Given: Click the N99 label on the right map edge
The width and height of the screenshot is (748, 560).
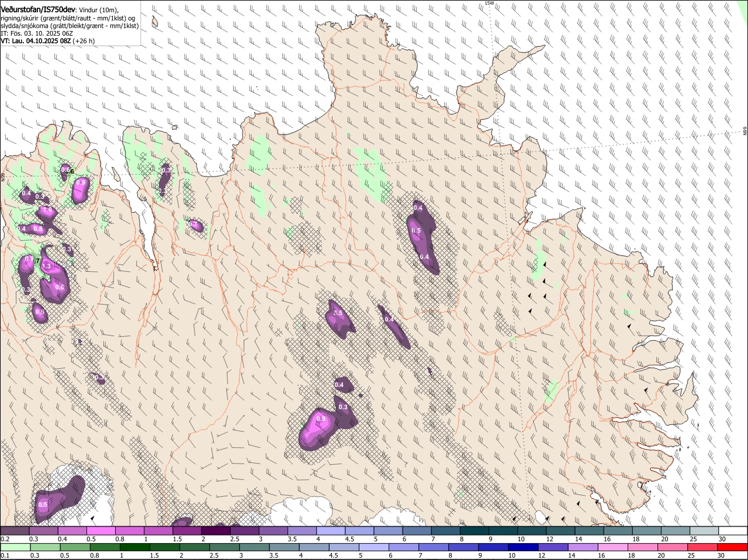Looking at the screenshot, I should 745,131.
